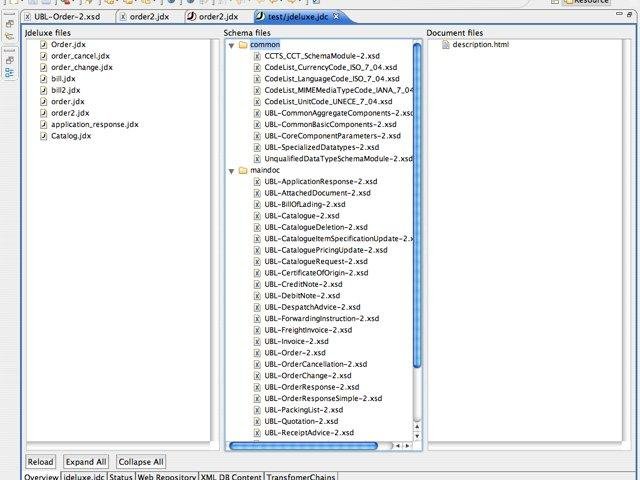The image size is (640, 480).
Task: Click the maindoc folder icon
Action: pyautogui.click(x=243, y=170)
